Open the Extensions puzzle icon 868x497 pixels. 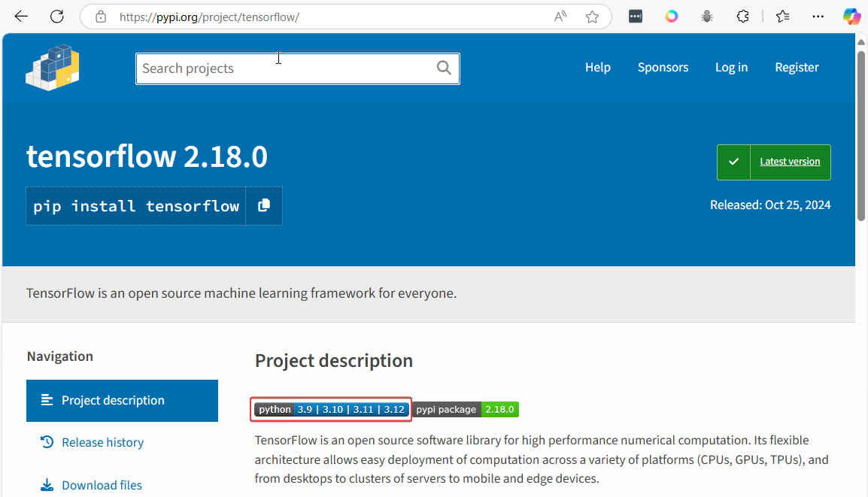(743, 17)
